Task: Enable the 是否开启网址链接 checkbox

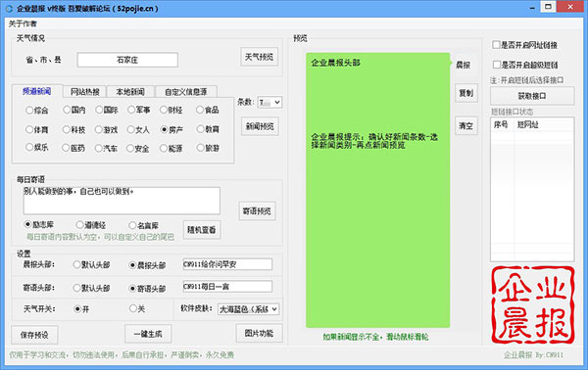Action: [x=525, y=45]
